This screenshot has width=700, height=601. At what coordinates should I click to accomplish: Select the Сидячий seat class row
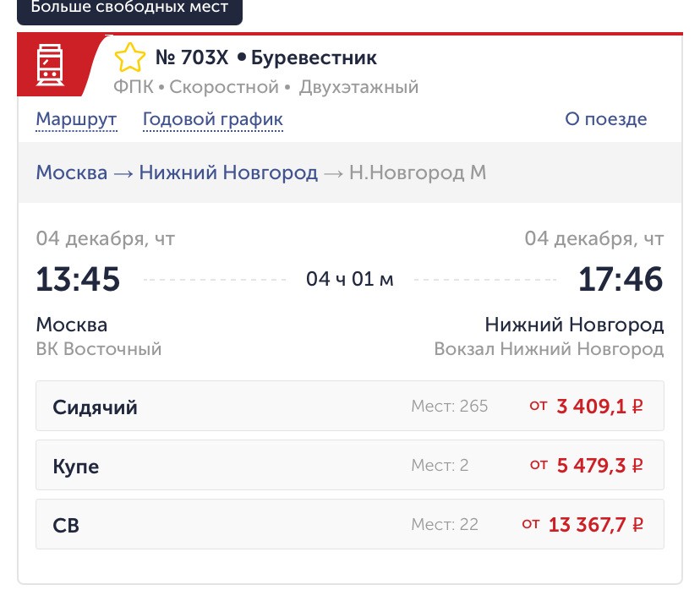349,406
